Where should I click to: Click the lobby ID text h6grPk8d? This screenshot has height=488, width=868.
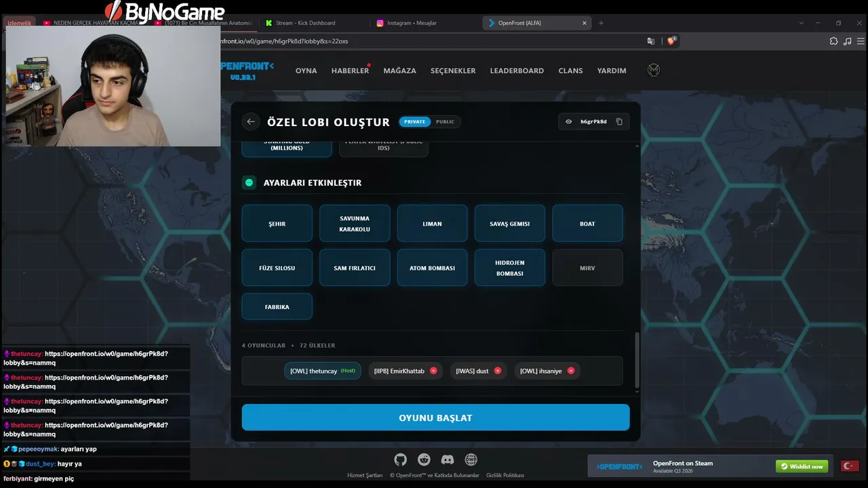(x=593, y=122)
